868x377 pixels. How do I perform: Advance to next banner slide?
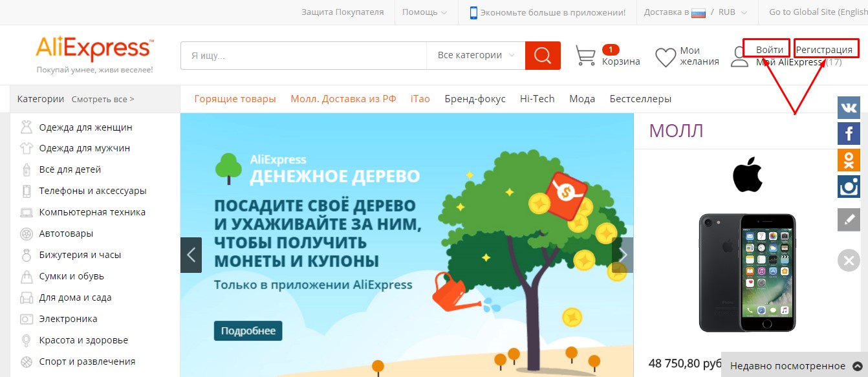[x=623, y=255]
